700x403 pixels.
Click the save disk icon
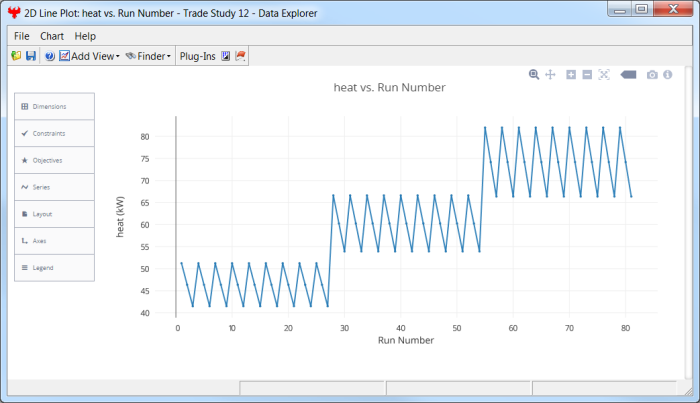(30, 56)
